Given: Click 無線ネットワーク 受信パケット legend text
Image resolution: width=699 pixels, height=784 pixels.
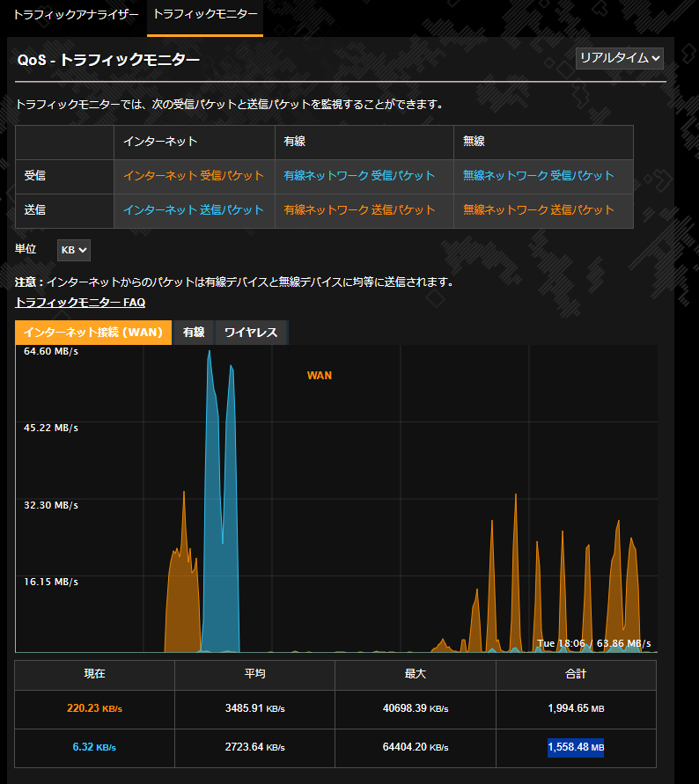Looking at the screenshot, I should click(x=539, y=176).
